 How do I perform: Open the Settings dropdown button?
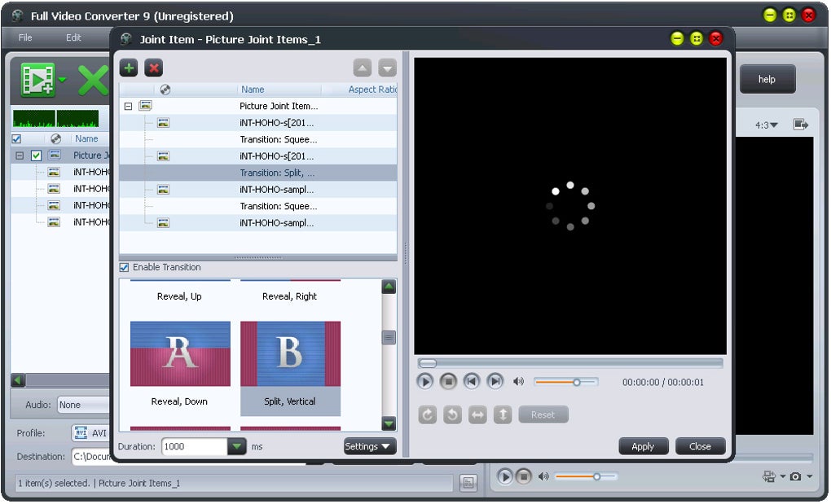[370, 446]
